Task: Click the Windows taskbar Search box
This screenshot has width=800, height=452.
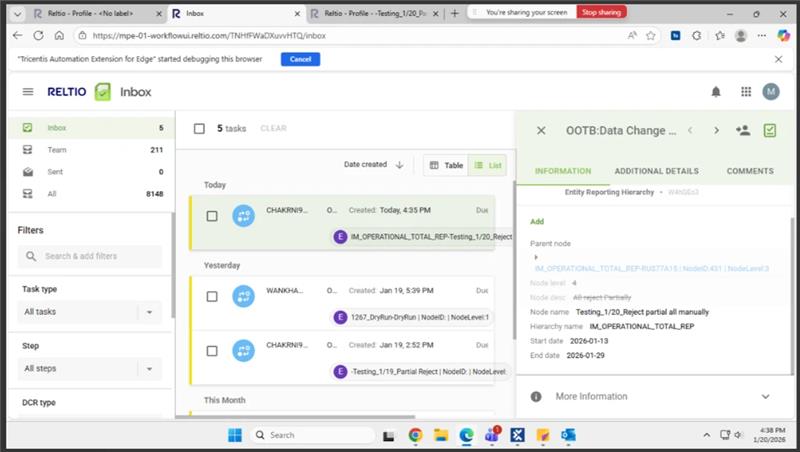Action: coord(312,435)
